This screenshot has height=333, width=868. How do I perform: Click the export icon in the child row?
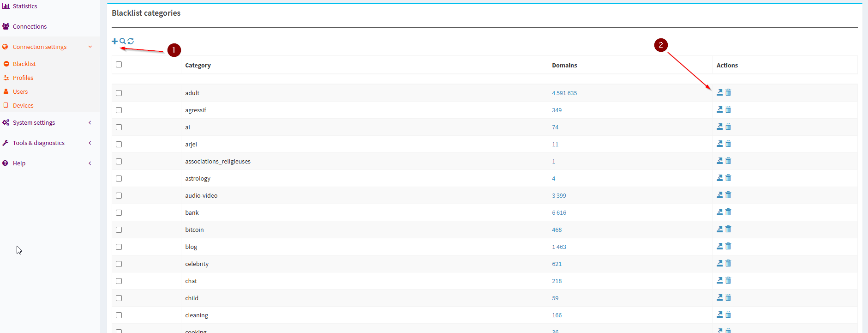(x=720, y=297)
